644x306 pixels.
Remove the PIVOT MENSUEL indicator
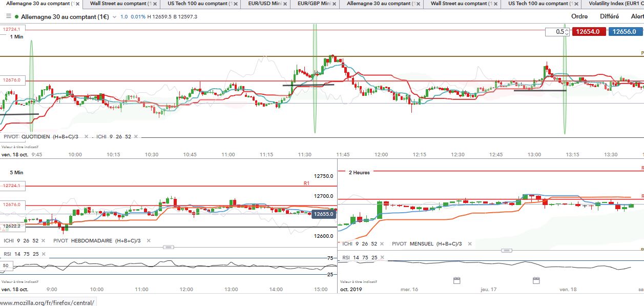tap(469, 244)
